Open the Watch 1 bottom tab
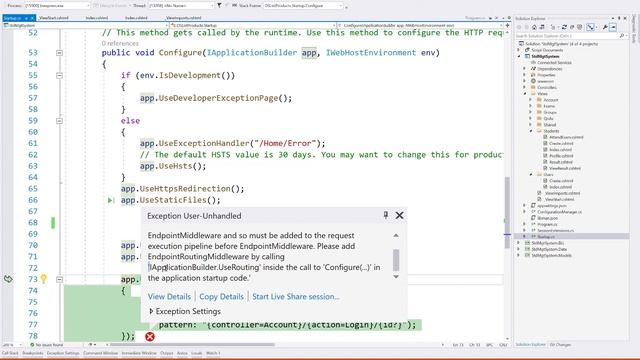The height and width of the screenshot is (360, 640). point(213,353)
